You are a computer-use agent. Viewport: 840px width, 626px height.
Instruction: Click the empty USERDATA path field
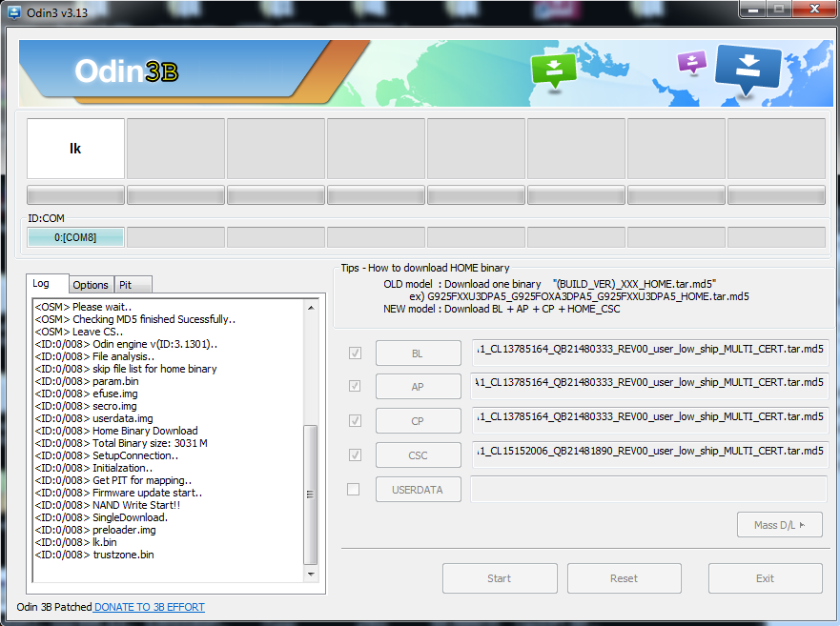tap(650, 489)
